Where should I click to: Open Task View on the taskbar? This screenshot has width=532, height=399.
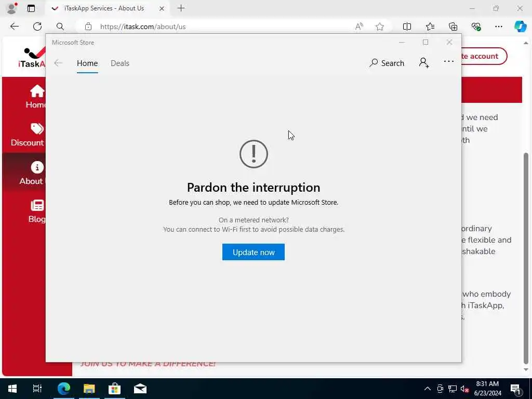click(x=37, y=389)
